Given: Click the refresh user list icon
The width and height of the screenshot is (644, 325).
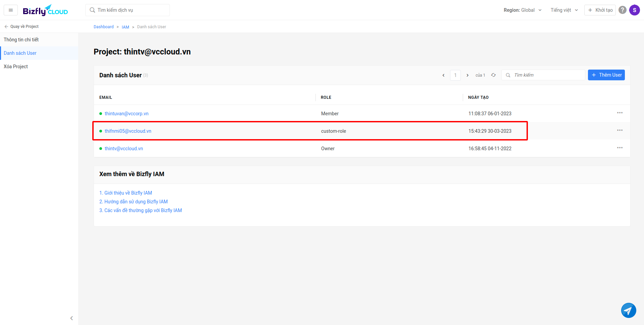Looking at the screenshot, I should click(x=493, y=75).
